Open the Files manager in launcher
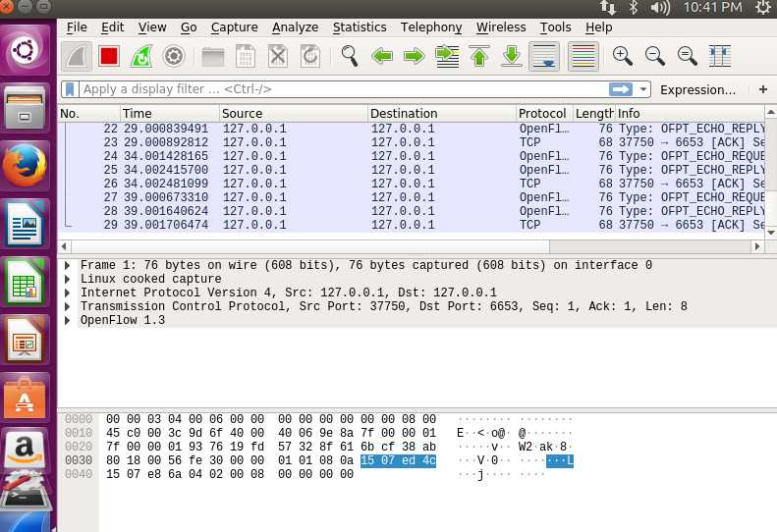This screenshot has width=777, height=532. [25, 107]
